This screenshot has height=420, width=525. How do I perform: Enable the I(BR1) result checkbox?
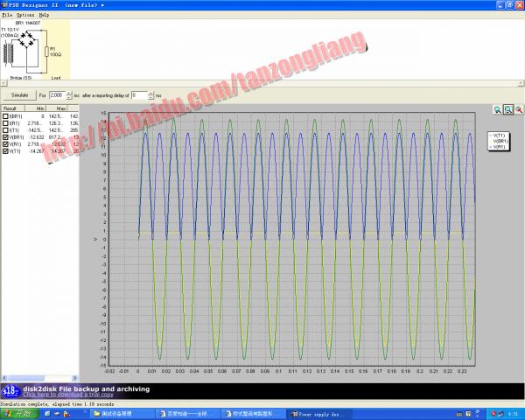pos(5,115)
